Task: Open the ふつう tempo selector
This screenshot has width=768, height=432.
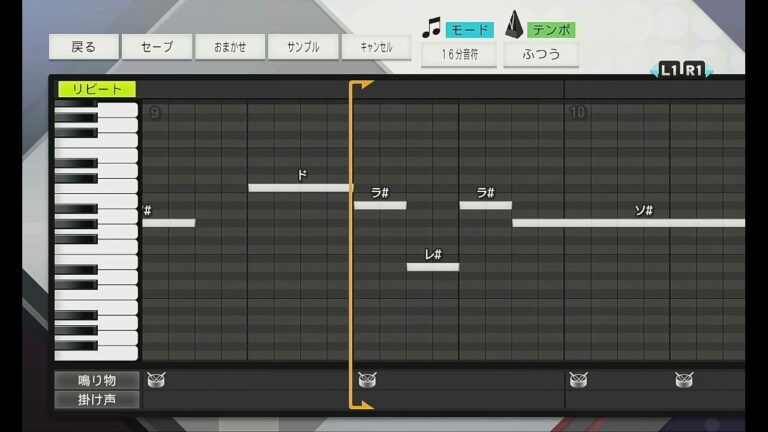Action: [x=541, y=54]
